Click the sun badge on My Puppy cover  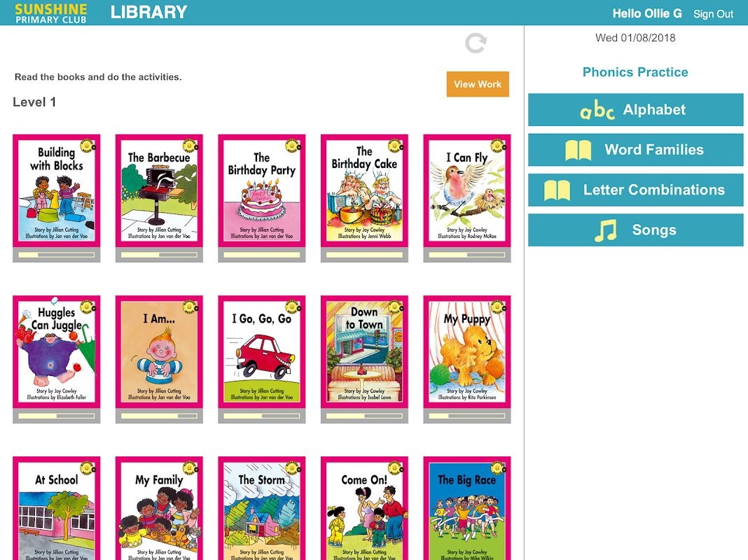[x=498, y=307]
